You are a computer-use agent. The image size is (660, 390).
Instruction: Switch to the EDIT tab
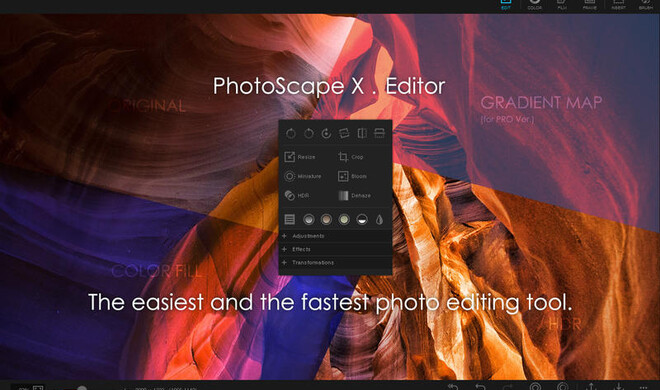point(506,5)
